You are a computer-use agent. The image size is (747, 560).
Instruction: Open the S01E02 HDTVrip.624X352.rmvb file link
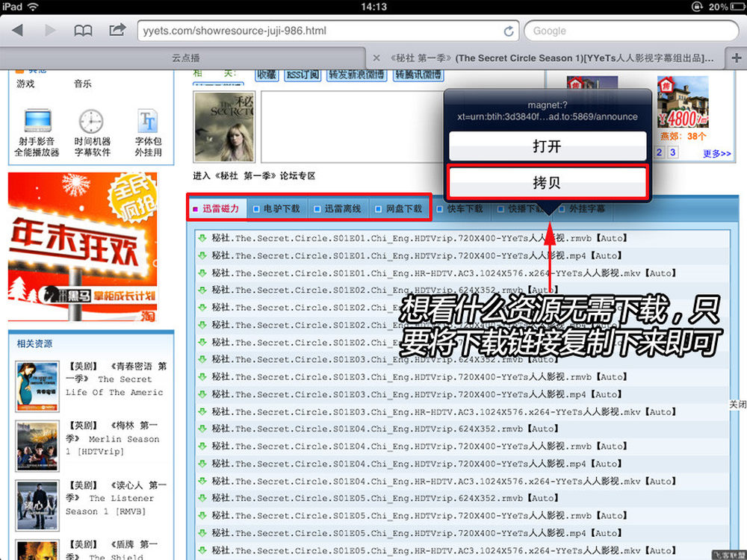pyautogui.click(x=385, y=290)
